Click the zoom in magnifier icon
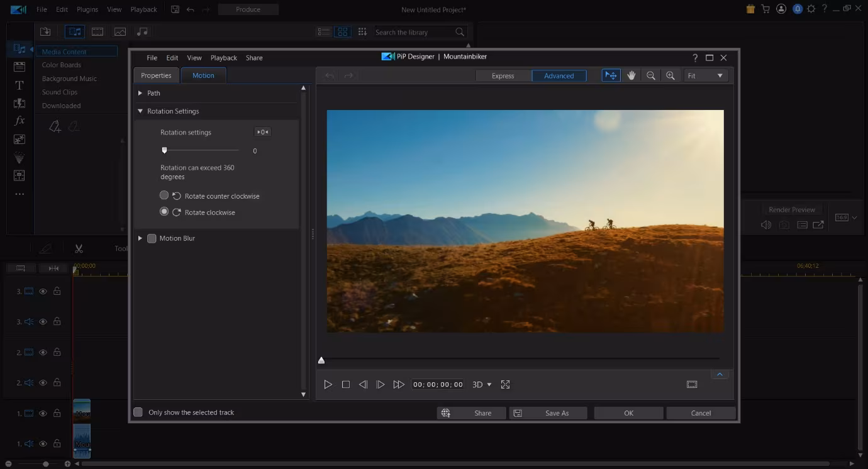 pyautogui.click(x=670, y=75)
